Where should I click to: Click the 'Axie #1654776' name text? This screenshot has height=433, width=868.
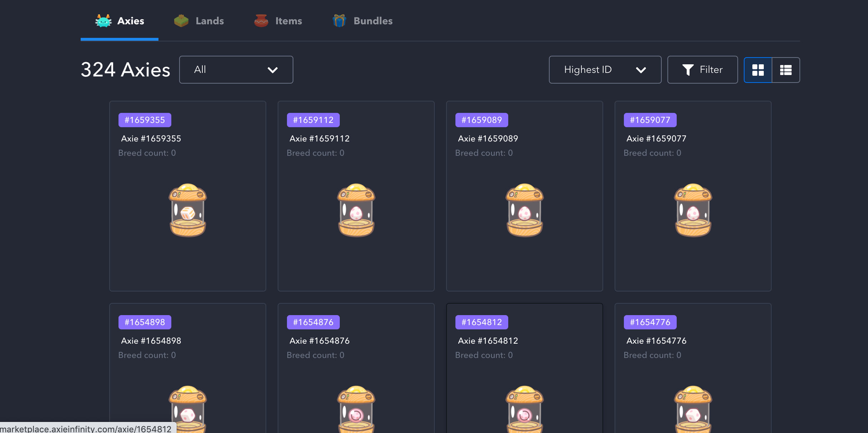[x=656, y=341]
